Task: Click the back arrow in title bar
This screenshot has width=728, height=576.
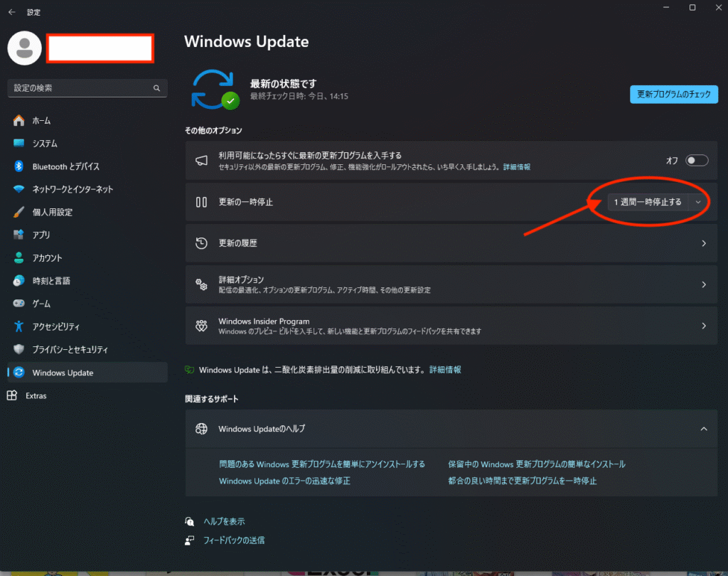Action: 11,12
